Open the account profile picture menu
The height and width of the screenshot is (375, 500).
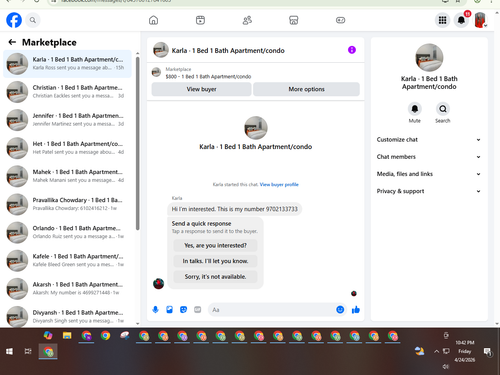coord(480,20)
